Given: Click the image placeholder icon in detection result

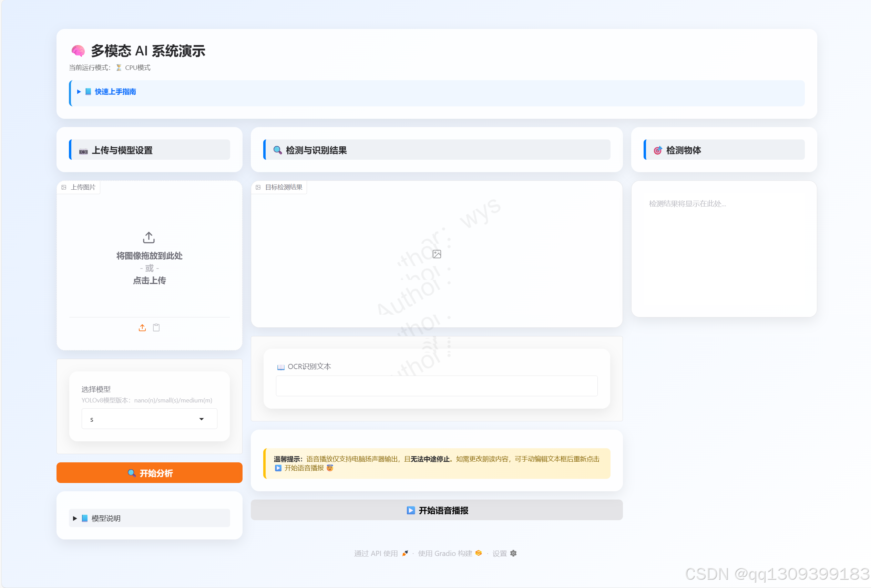Looking at the screenshot, I should coord(437,254).
